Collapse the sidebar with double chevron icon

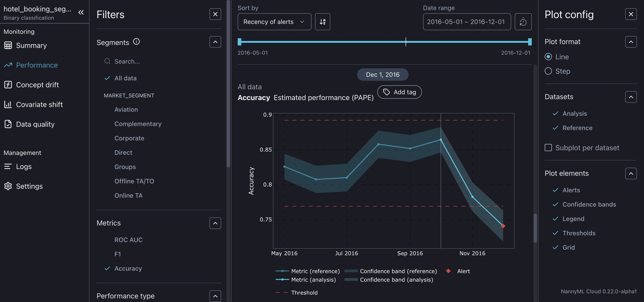click(81, 12)
